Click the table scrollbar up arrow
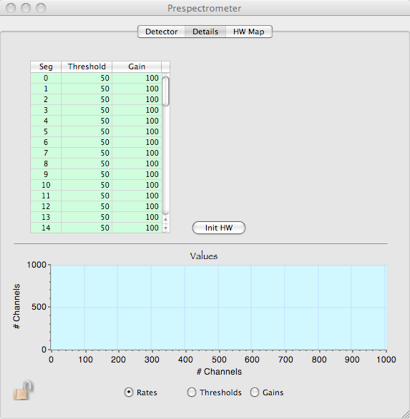 point(166,219)
